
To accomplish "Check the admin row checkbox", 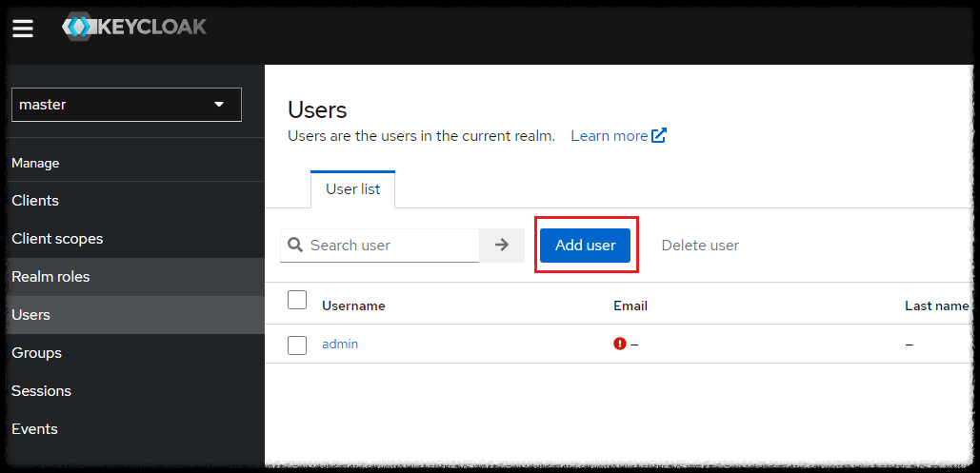I will click(x=297, y=345).
